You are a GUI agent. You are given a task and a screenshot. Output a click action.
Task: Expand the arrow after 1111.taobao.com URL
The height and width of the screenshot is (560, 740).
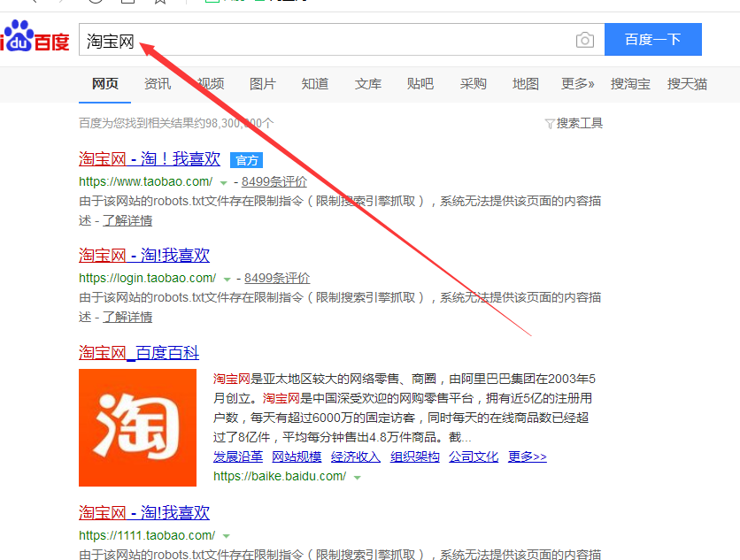click(227, 536)
